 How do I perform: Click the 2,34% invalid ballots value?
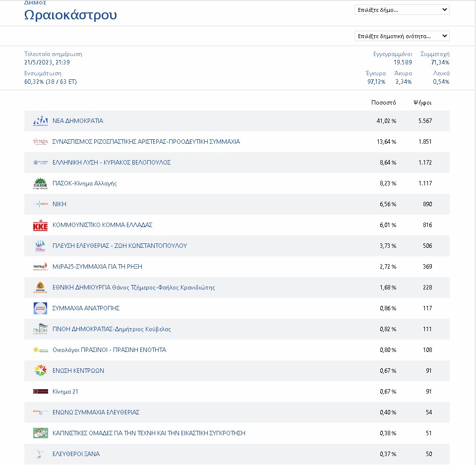coord(404,82)
